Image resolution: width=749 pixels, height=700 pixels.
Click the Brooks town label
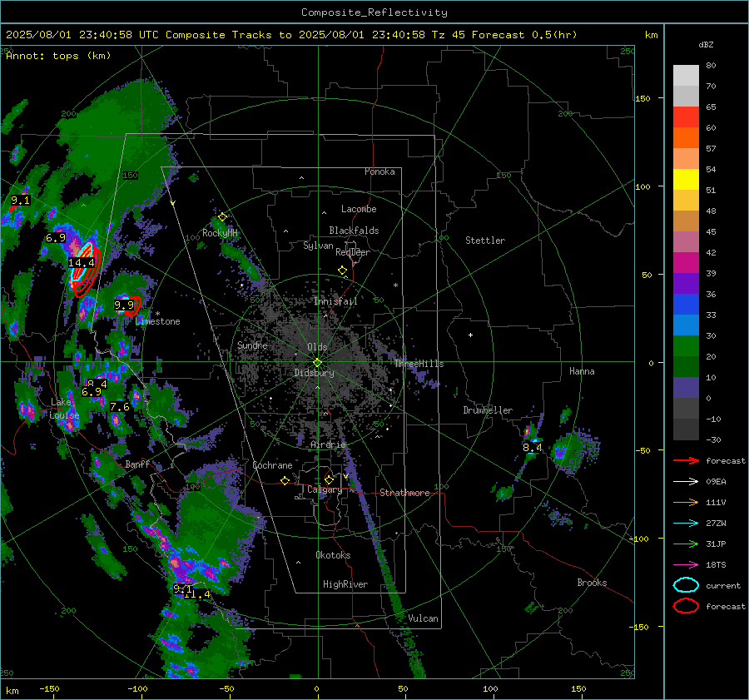coord(592,583)
